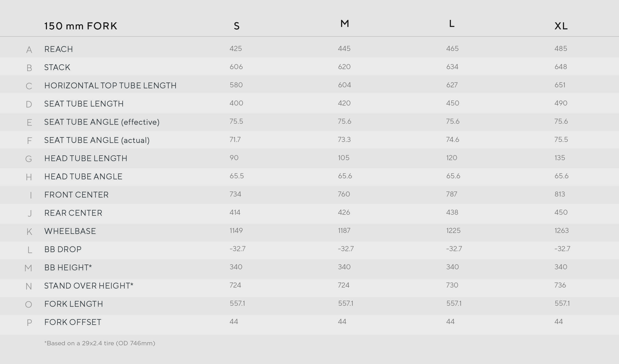Image resolution: width=619 pixels, height=364 pixels.
Task: Click the STAND OVER HEIGHT* row label
Action: tap(89, 286)
